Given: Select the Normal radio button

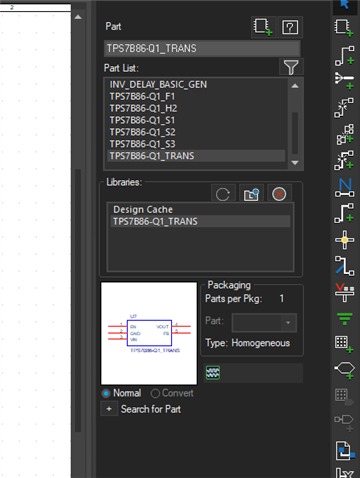Looking at the screenshot, I should tap(106, 393).
